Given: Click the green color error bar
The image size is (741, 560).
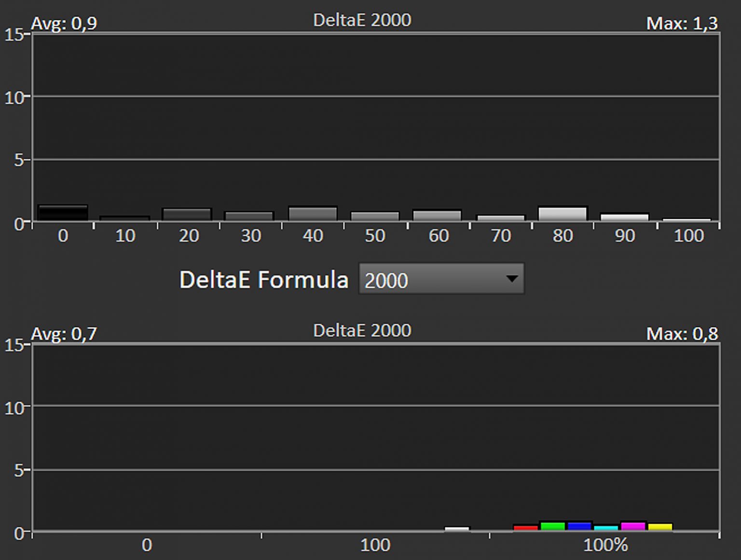Looking at the screenshot, I should click(x=553, y=526).
